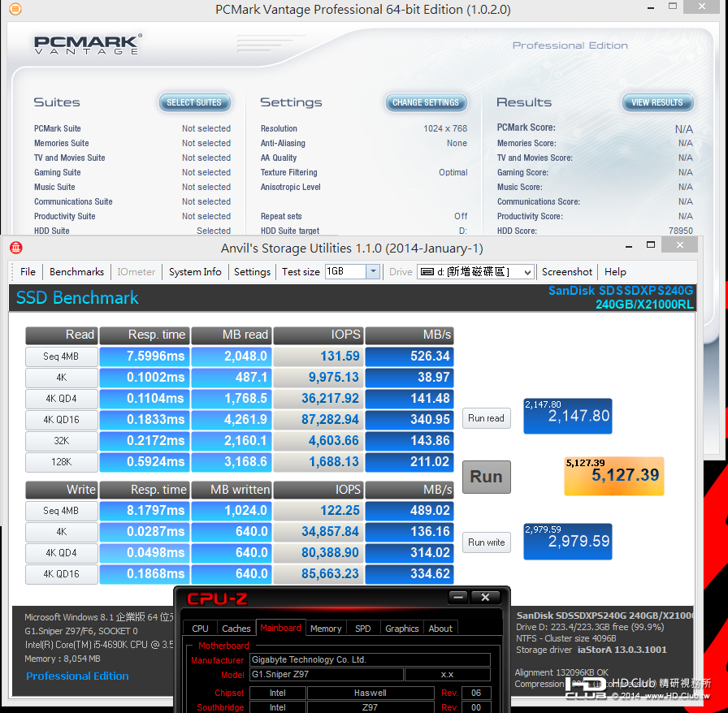Open the System Info menu

195,272
